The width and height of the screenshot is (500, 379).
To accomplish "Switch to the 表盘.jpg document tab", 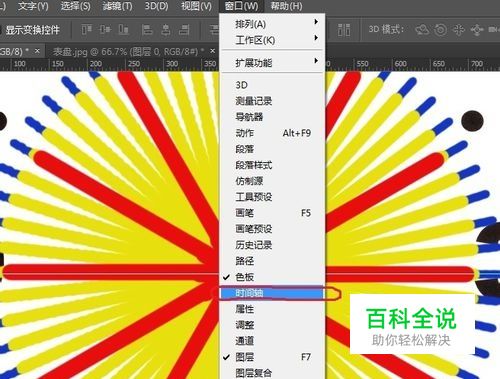I will click(x=128, y=52).
